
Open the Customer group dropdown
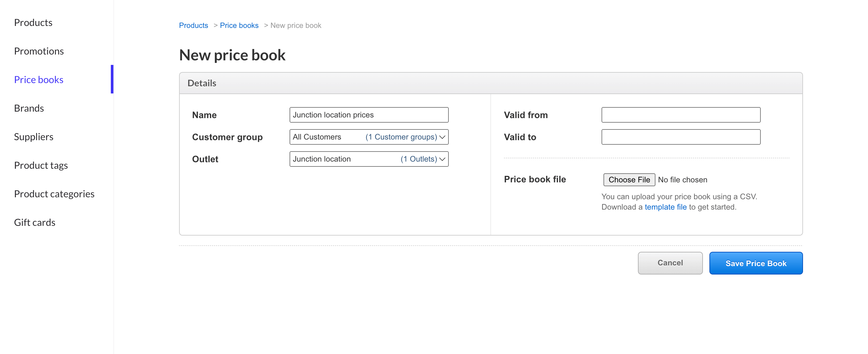[x=369, y=137]
